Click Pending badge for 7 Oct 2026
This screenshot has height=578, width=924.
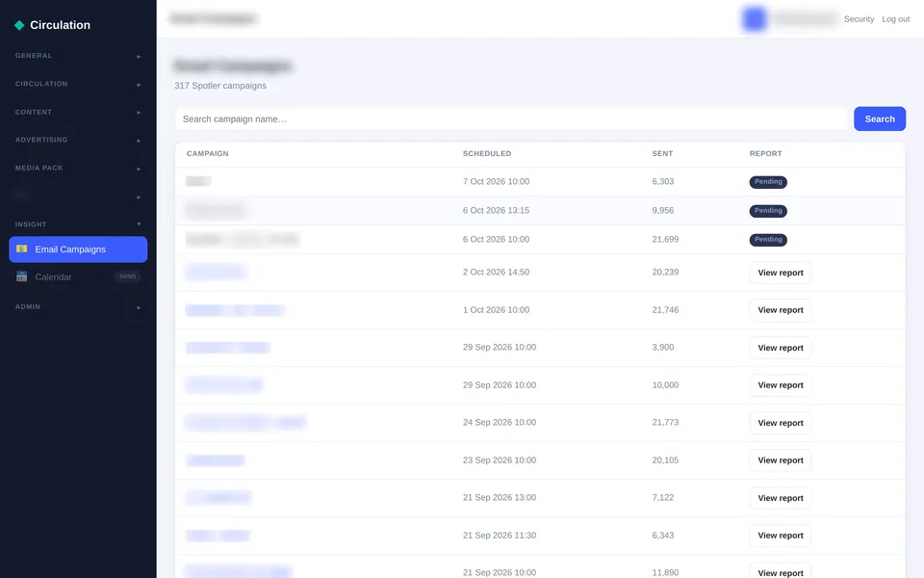pyautogui.click(x=768, y=182)
